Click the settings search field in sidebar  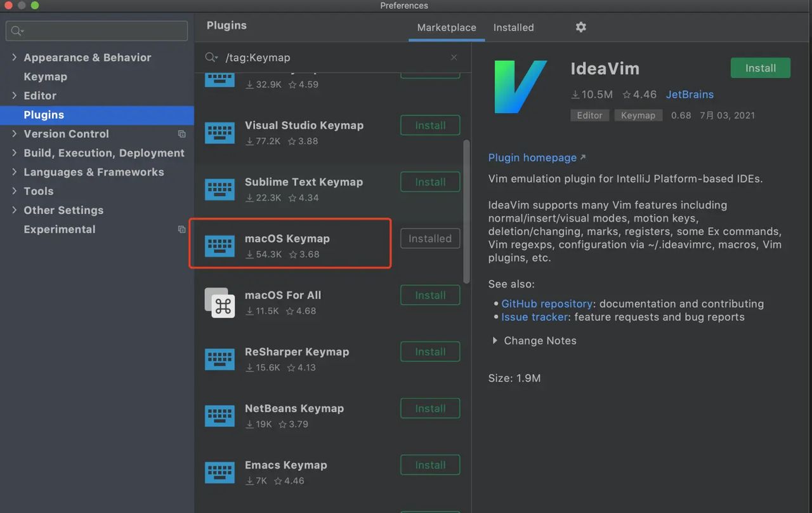pos(101,30)
